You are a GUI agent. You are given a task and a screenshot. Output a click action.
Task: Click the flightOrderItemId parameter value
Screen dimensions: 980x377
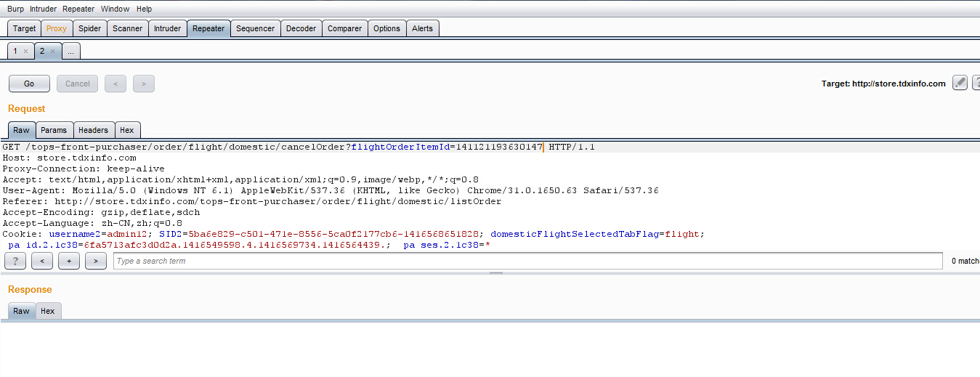tap(499, 147)
